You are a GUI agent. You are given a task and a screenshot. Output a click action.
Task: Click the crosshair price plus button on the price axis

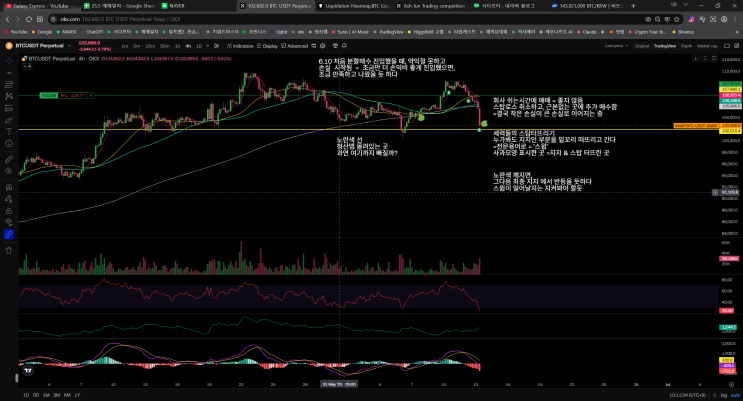tap(715, 192)
